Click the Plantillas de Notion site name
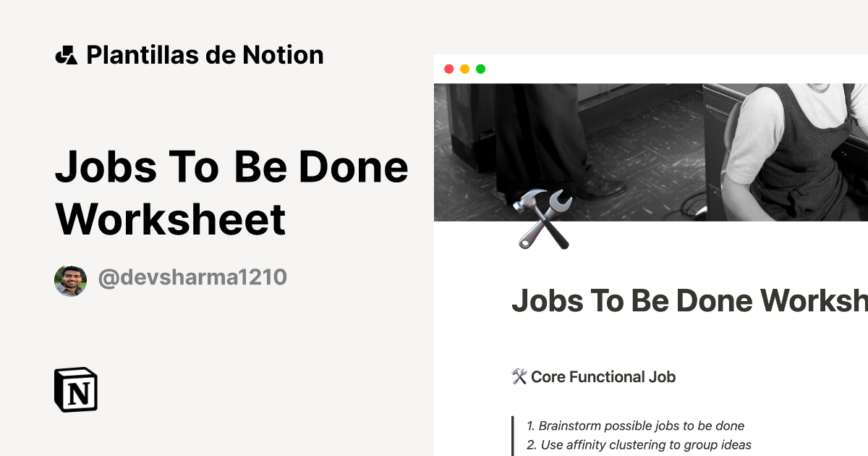 [205, 54]
